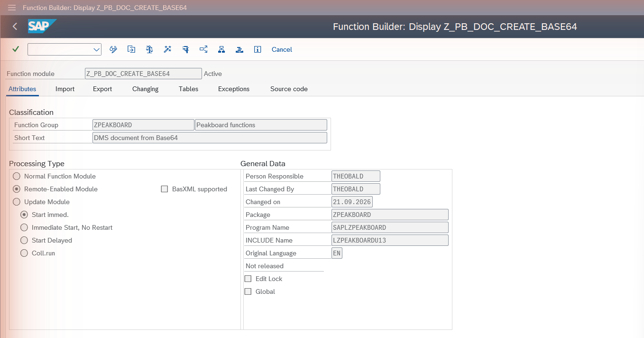Click the Function Group field ZPEAKBOARD
Image resolution: width=644 pixels, height=338 pixels.
pos(143,125)
